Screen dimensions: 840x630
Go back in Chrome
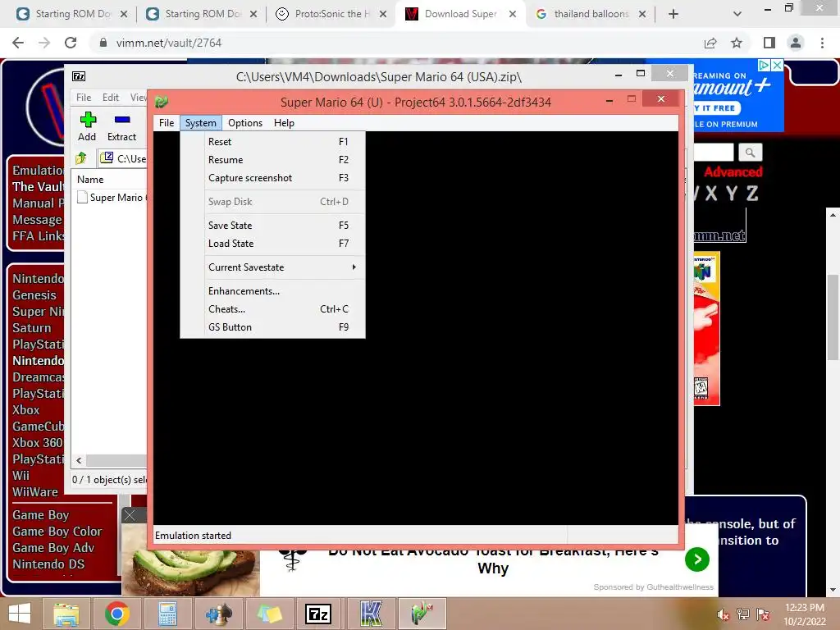tap(18, 43)
